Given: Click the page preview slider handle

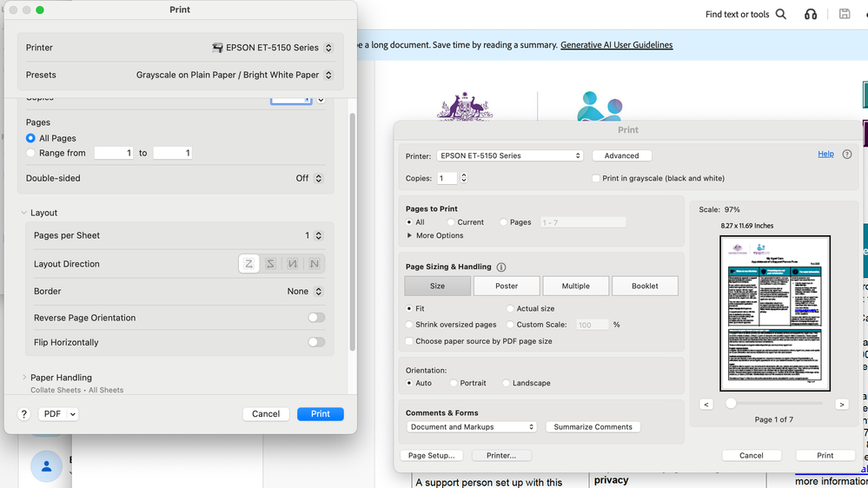Looking at the screenshot, I should (x=731, y=404).
